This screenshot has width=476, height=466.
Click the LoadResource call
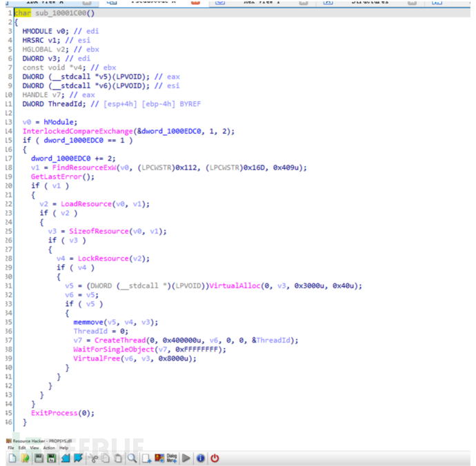[x=86, y=204]
